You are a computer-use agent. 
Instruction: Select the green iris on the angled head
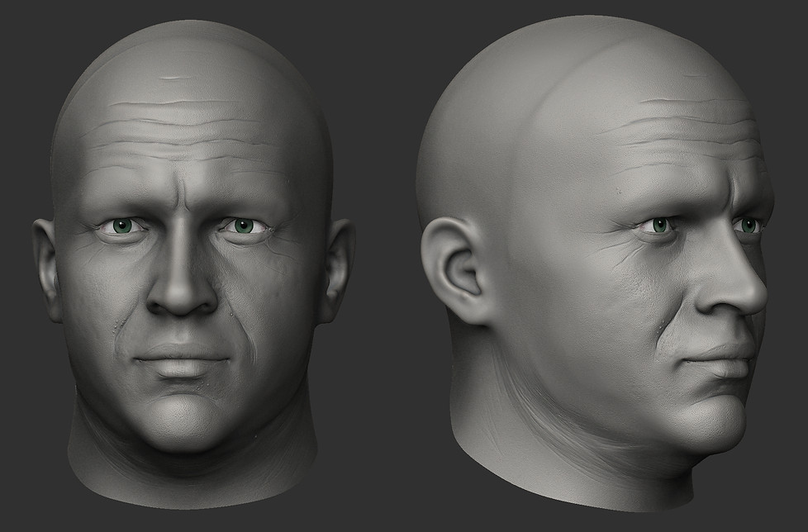pyautogui.click(x=660, y=225)
